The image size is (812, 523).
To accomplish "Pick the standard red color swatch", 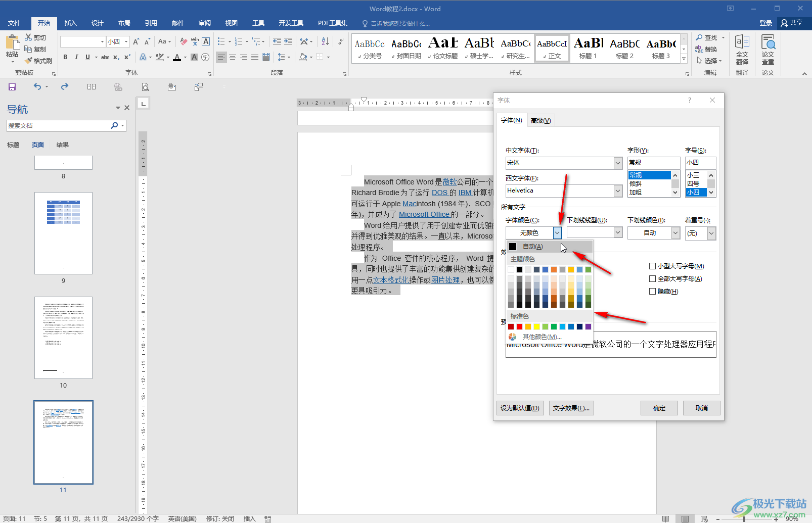I will (519, 327).
